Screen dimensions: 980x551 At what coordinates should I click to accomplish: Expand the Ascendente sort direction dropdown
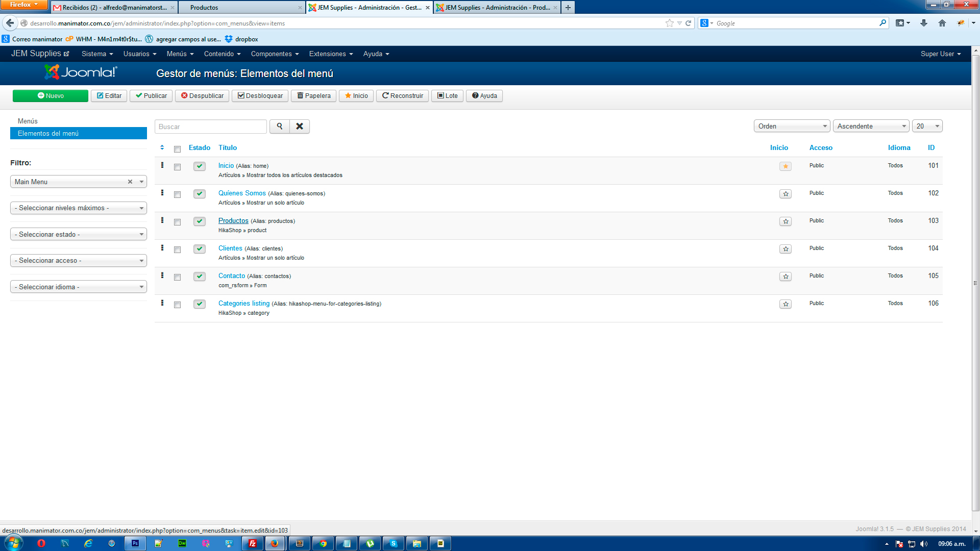(x=871, y=126)
